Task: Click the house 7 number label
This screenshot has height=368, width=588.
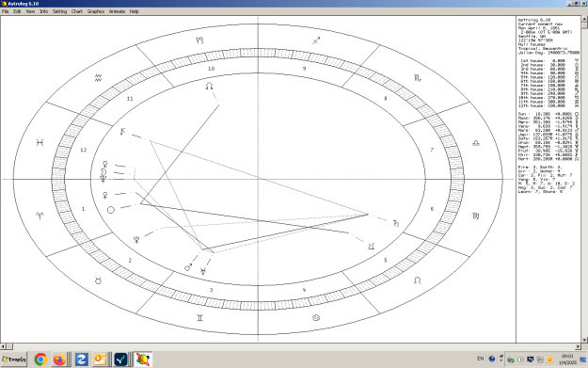Action: coord(432,150)
